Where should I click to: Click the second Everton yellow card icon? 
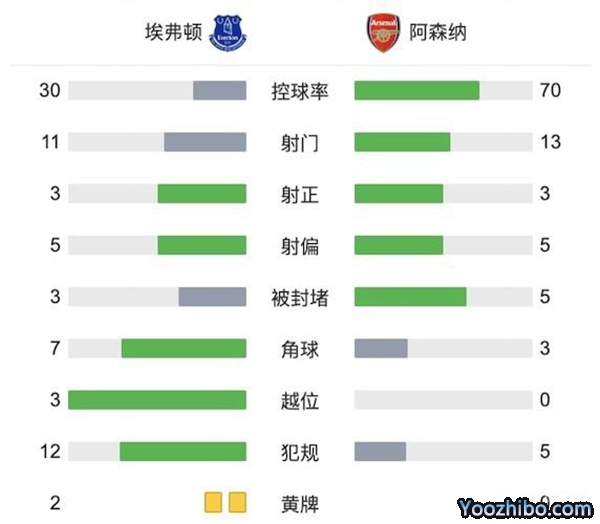point(237,503)
